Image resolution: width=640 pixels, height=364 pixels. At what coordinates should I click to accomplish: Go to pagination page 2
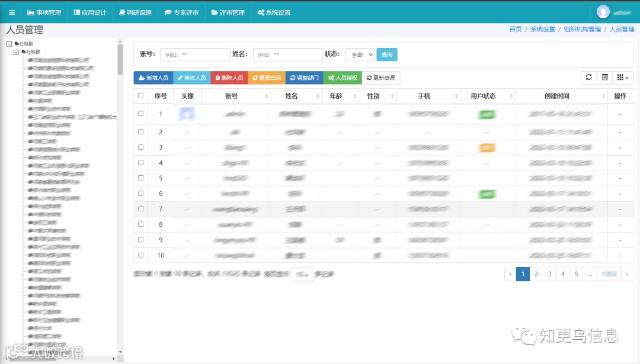[536, 274]
